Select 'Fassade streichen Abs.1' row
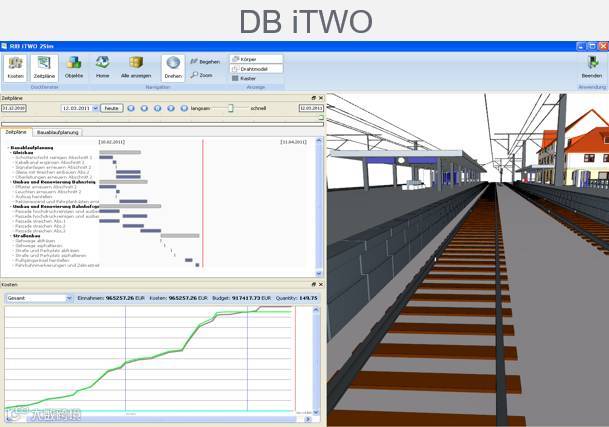The height and width of the screenshot is (427, 609). pyautogui.click(x=40, y=221)
